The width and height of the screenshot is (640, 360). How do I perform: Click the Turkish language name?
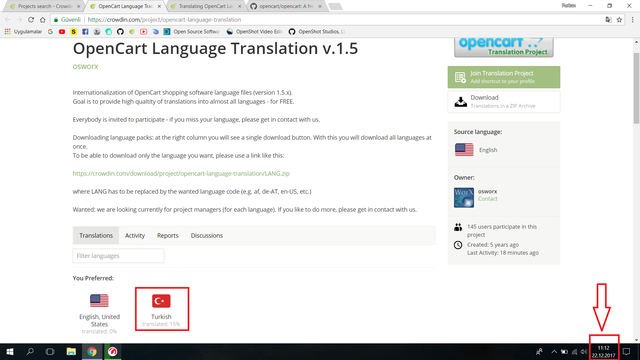161,317
